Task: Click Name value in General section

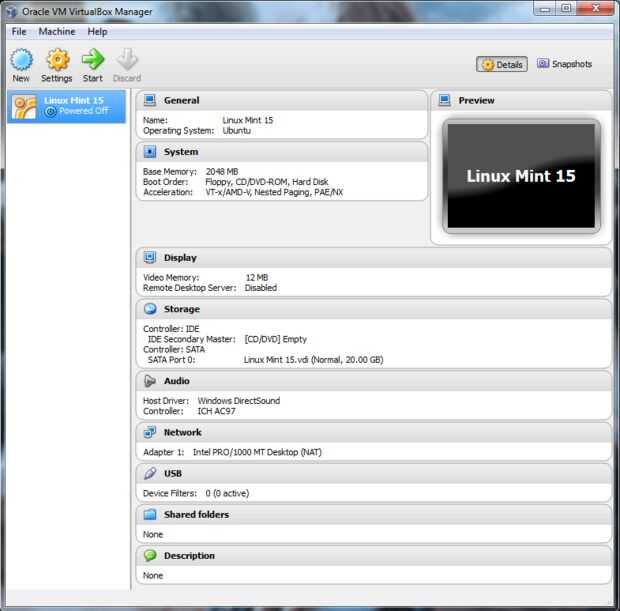Action: [x=248, y=120]
